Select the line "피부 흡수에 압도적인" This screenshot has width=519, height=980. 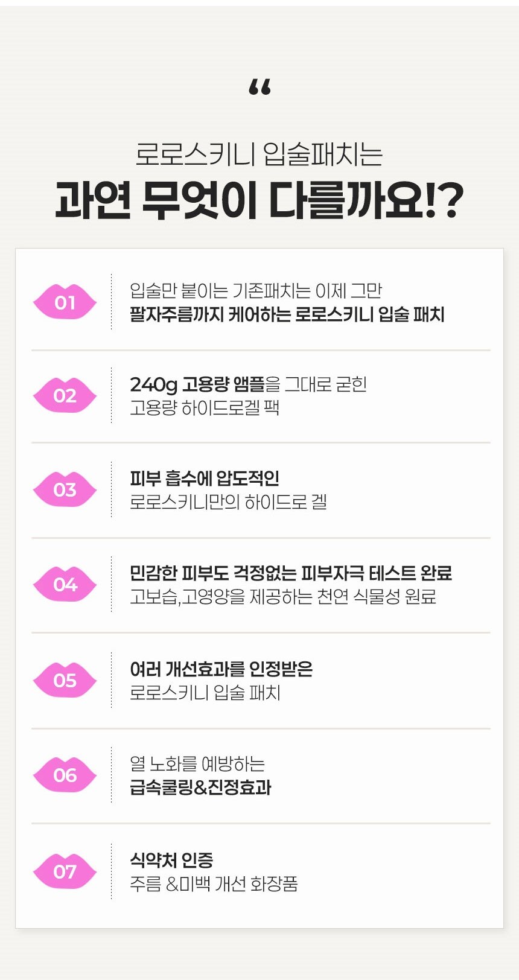[205, 479]
